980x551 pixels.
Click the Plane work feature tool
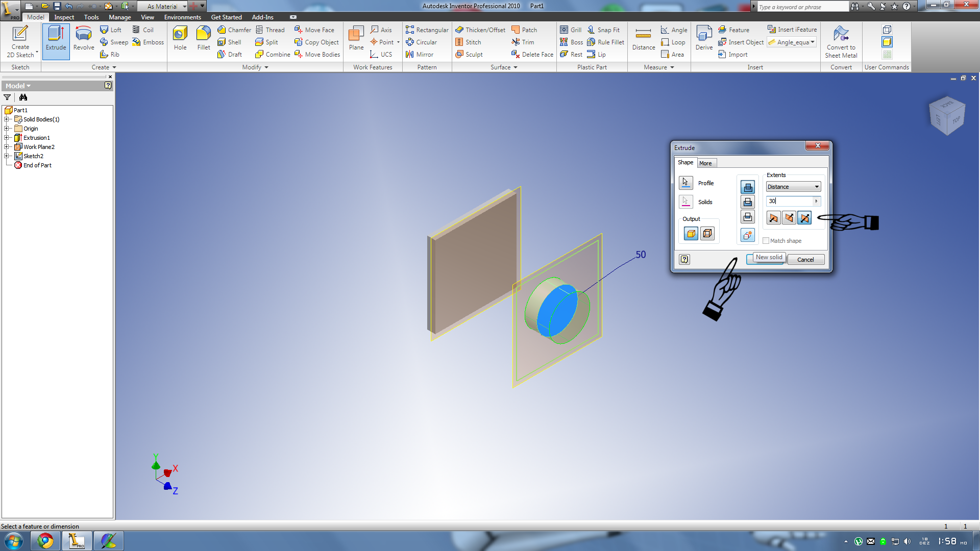pos(356,39)
